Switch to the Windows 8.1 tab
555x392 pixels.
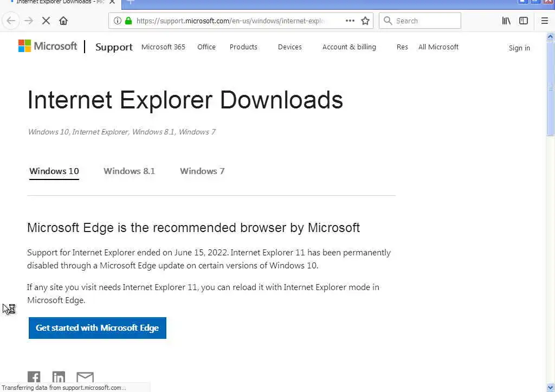pos(129,171)
